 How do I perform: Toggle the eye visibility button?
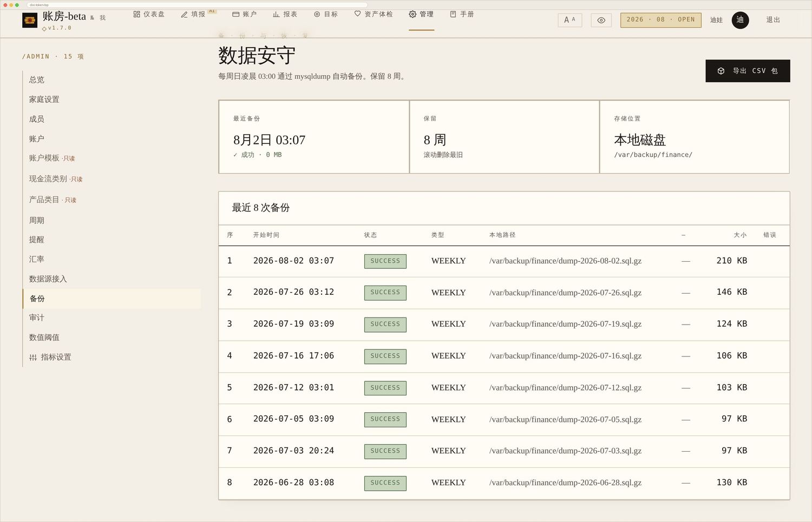coord(601,20)
